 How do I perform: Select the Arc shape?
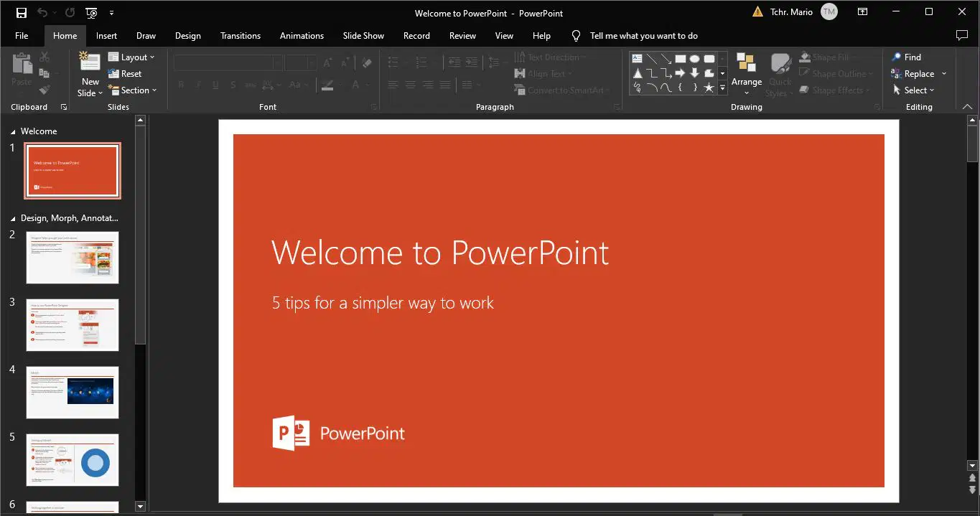pyautogui.click(x=652, y=88)
